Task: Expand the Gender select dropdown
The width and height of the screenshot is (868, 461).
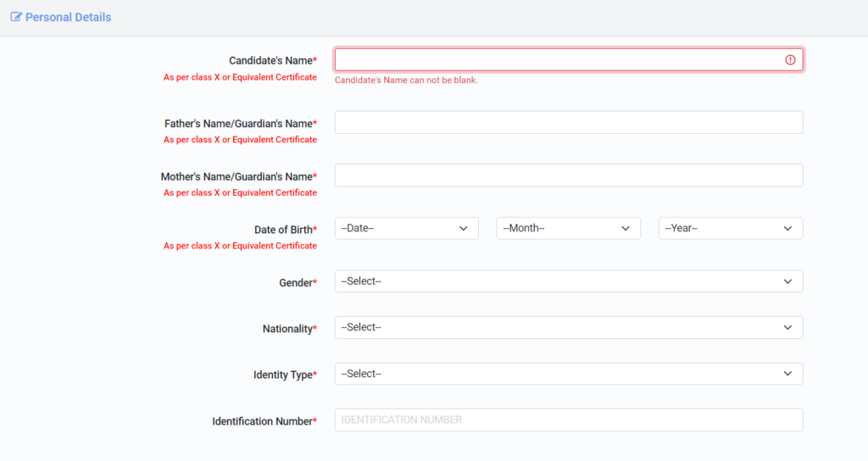Action: [x=568, y=281]
